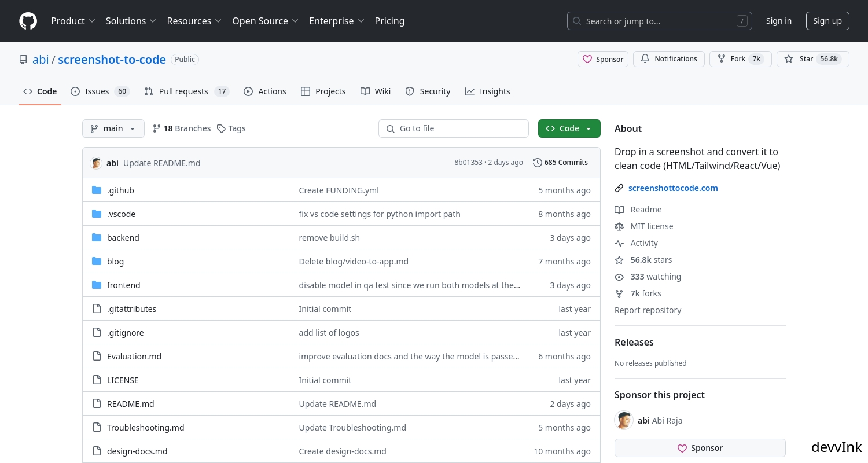Expand the Open Source menu
Viewport: 868px width, 463px height.
coord(265,21)
